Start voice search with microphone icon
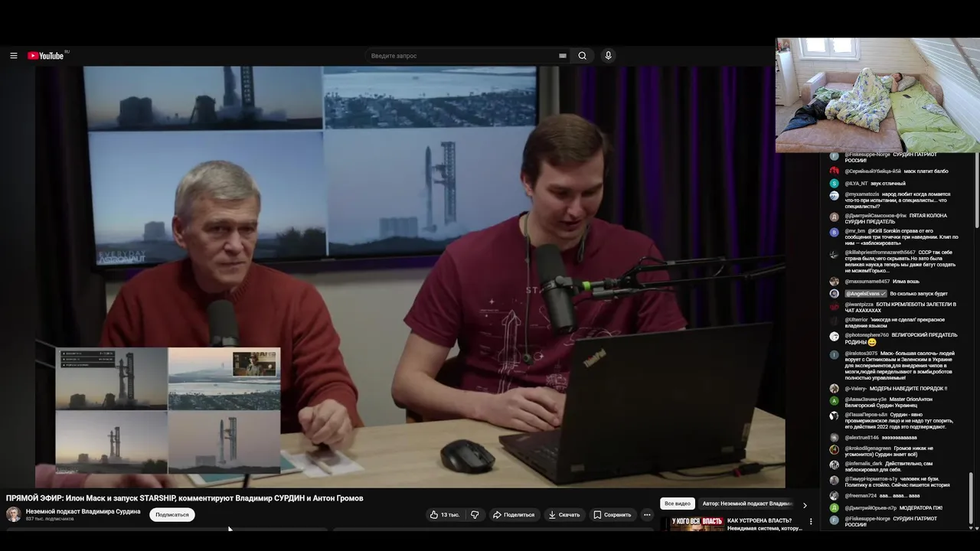Viewport: 980px width, 551px height. point(608,56)
